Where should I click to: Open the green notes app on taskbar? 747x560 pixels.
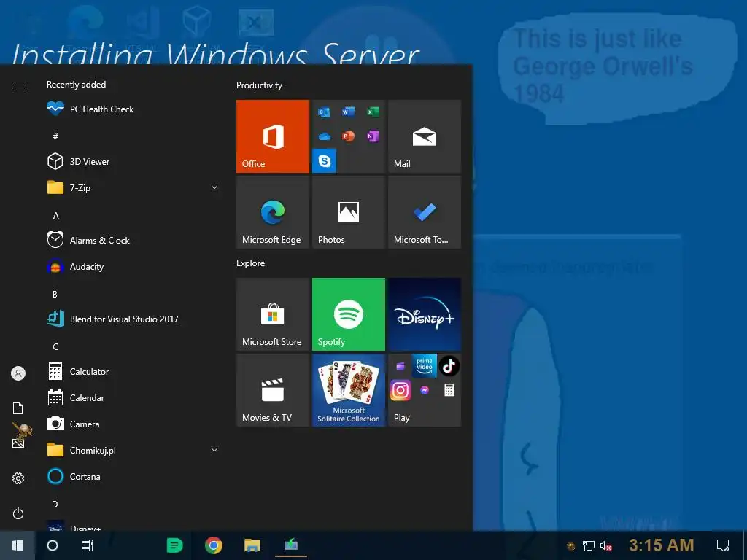[x=174, y=545]
